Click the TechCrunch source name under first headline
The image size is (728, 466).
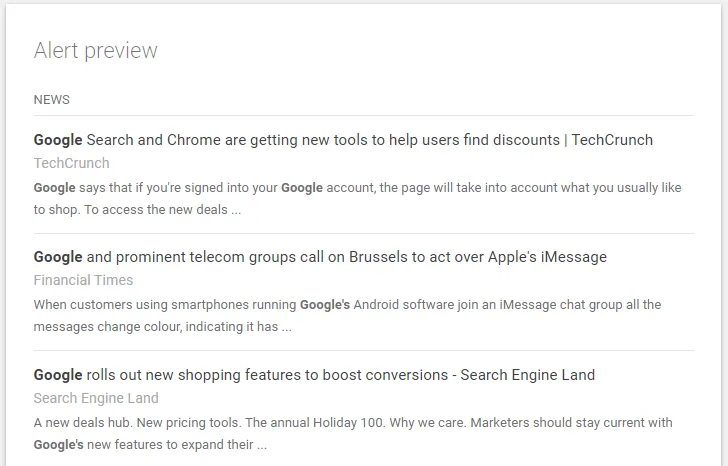pos(71,163)
